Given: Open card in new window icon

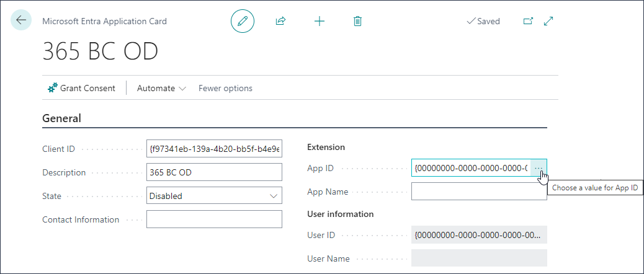Looking at the screenshot, I should tap(528, 21).
